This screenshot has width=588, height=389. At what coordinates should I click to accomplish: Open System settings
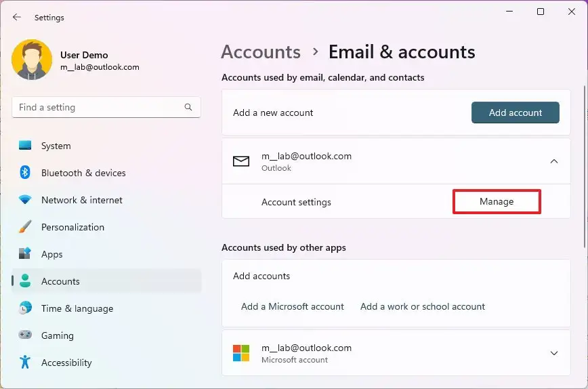(106, 146)
